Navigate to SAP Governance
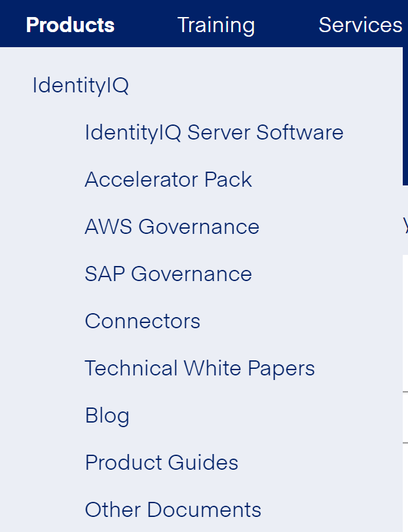 tap(168, 273)
